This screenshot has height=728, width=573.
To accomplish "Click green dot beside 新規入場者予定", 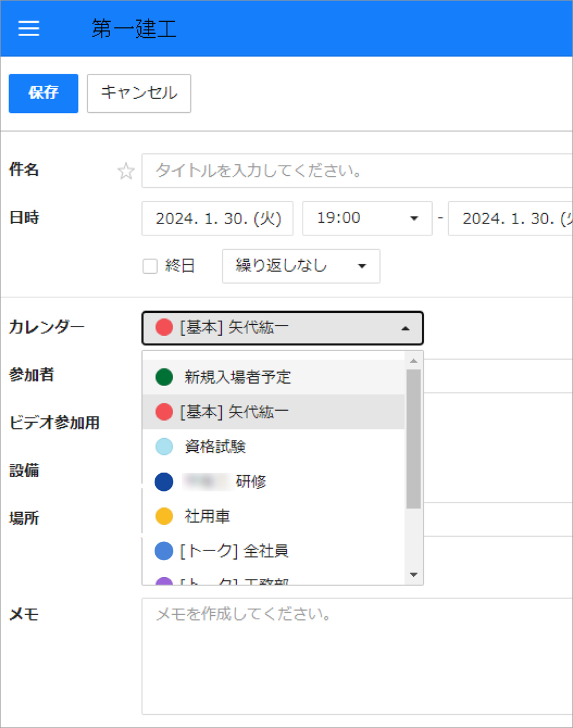I will (164, 377).
